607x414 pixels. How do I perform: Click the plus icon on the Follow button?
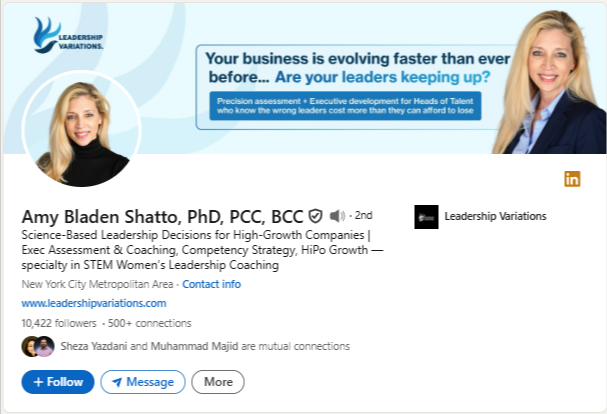point(38,382)
